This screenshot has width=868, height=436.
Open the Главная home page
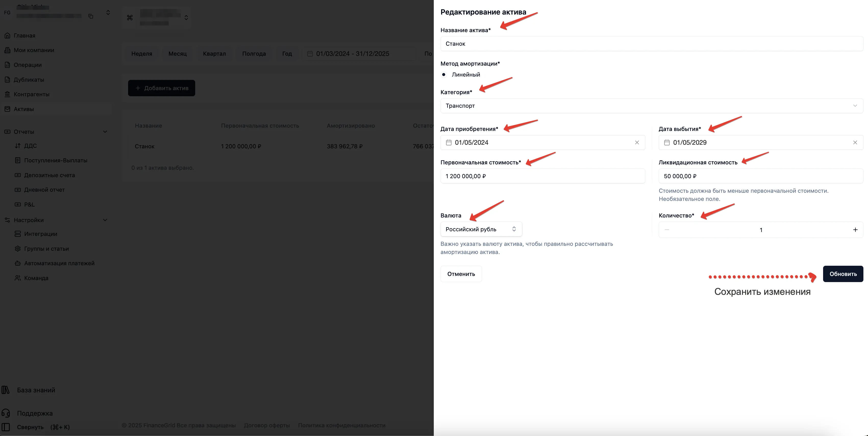point(24,35)
